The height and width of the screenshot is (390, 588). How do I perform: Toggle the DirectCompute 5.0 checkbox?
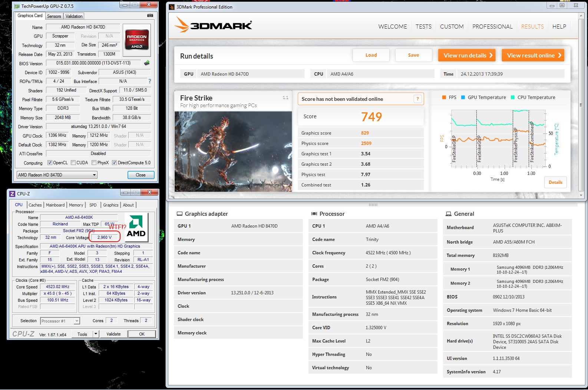[x=115, y=163]
